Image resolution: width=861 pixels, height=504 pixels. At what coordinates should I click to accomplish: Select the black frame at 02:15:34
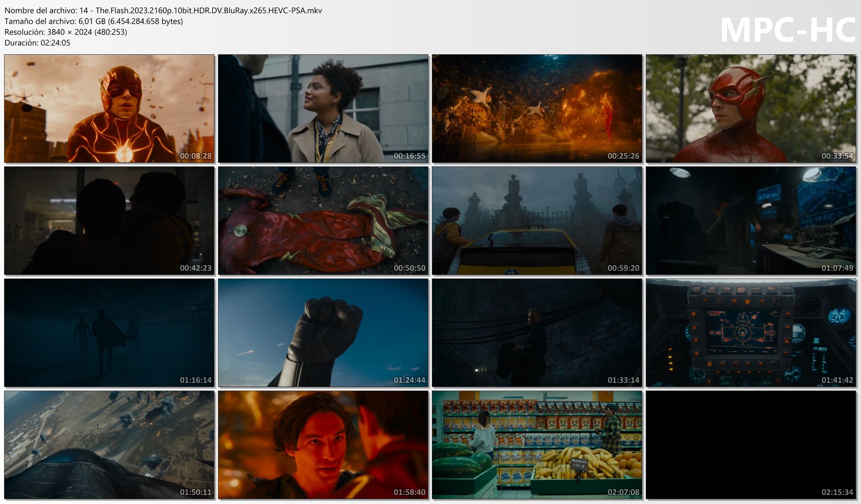pos(751,445)
